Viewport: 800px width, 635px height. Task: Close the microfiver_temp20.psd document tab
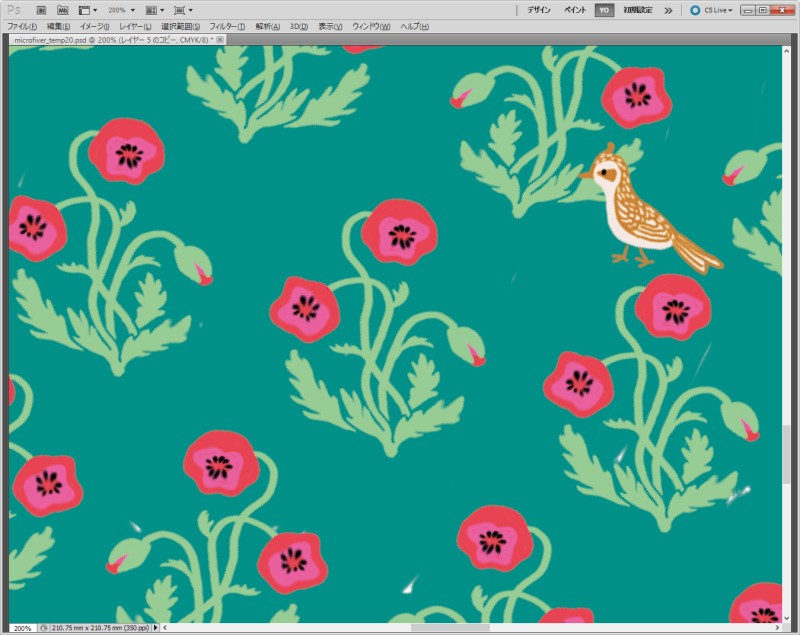tap(220, 39)
